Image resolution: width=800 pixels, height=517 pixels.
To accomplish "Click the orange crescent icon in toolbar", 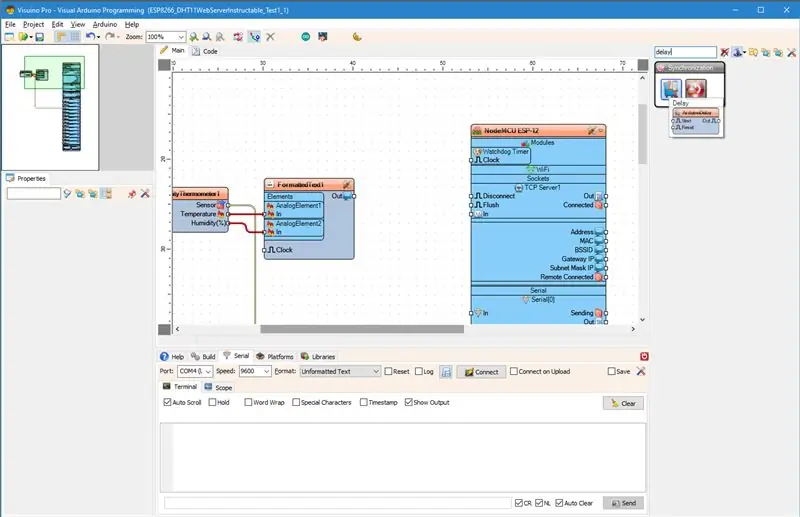I will [x=357, y=37].
